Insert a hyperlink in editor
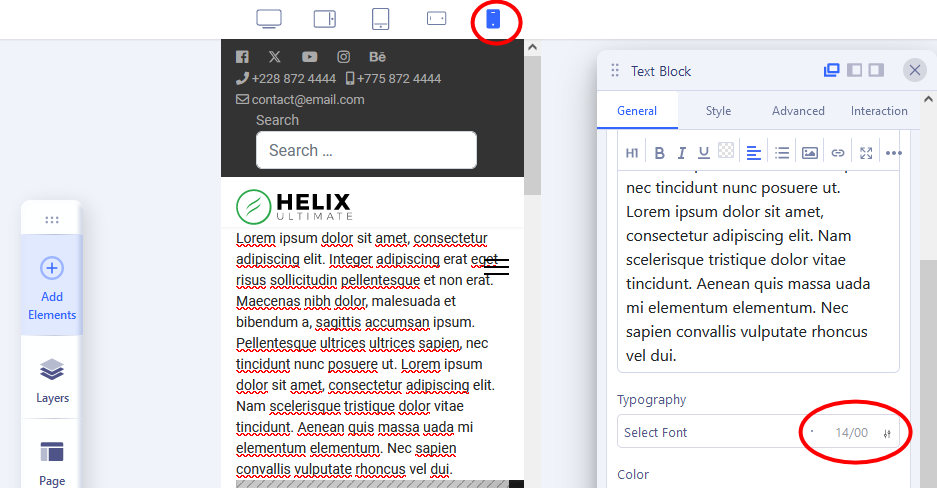Image resolution: width=937 pixels, height=488 pixels. (838, 153)
